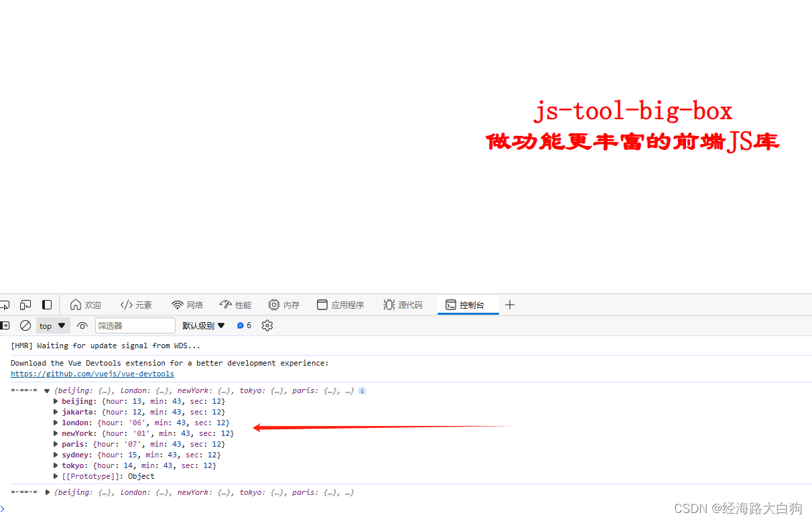The height and width of the screenshot is (521, 812).
Task: Clear the console with the circle-slash icon
Action: [x=25, y=325]
